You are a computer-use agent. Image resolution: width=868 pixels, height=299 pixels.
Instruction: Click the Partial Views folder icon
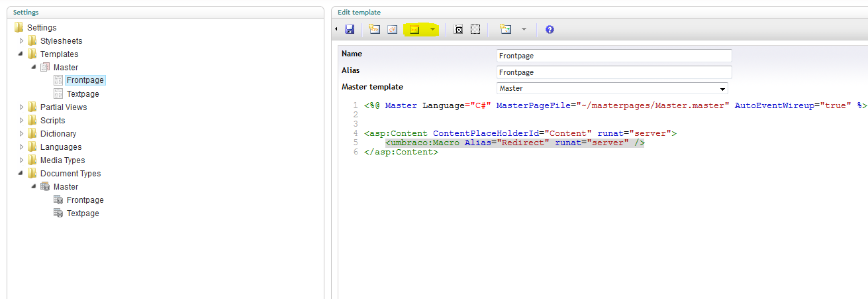click(32, 107)
